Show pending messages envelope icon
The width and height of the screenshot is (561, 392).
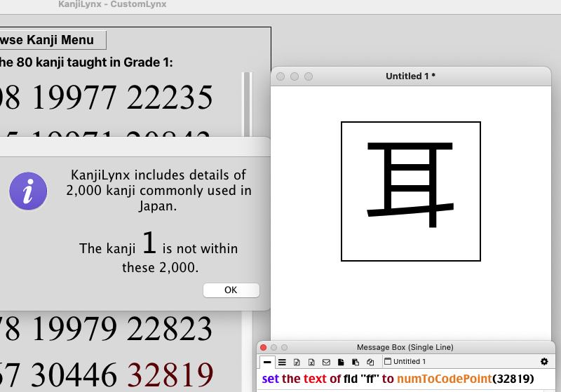tap(326, 362)
